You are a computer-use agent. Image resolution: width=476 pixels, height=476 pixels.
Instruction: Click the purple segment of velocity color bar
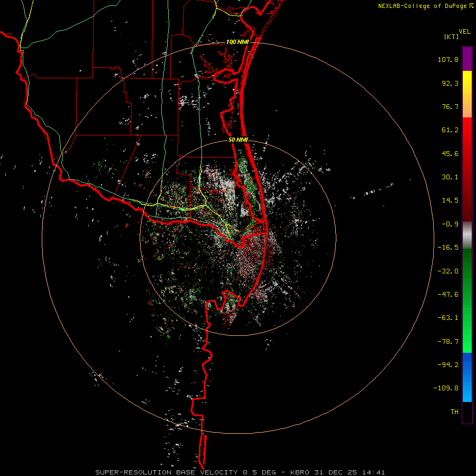pyautogui.click(x=467, y=59)
